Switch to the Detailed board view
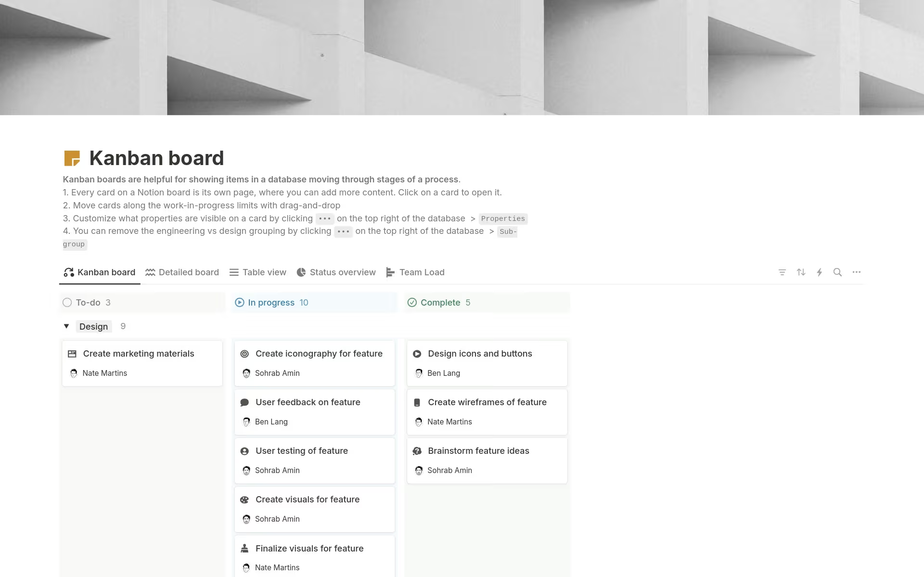 pos(189,272)
